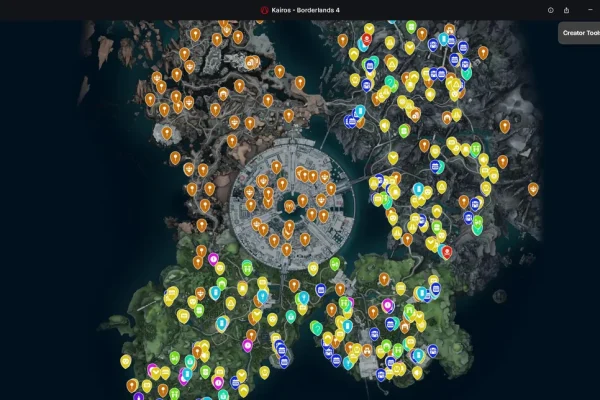Select the teal chest marker on the green region's eastern peninsula
600x400 pixels.
pos(291,317)
